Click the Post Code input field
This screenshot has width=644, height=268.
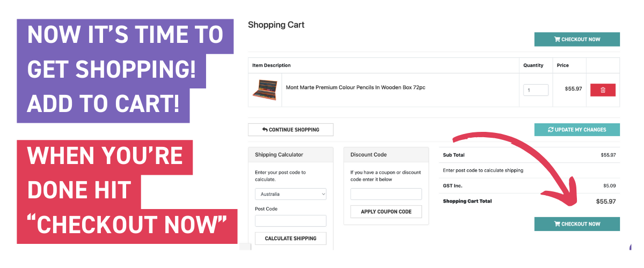pyautogui.click(x=290, y=221)
